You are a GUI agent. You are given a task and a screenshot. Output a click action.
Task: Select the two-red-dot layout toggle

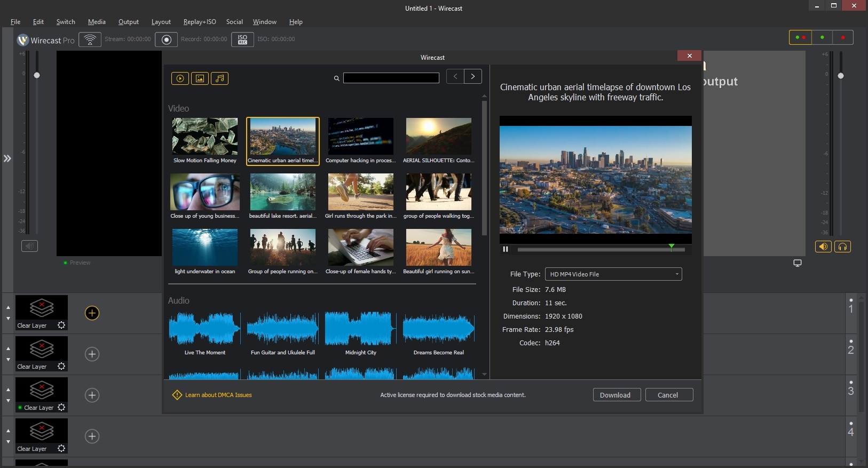[800, 37]
